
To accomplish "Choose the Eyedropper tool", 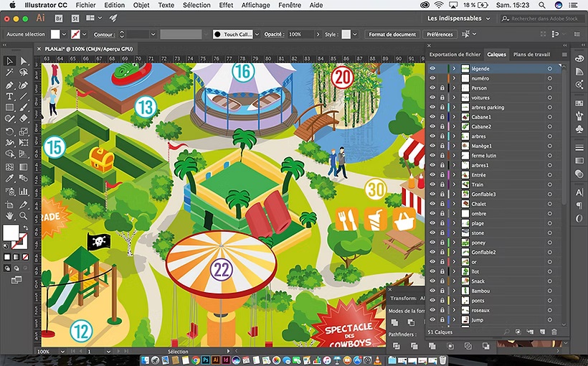I will (10, 179).
